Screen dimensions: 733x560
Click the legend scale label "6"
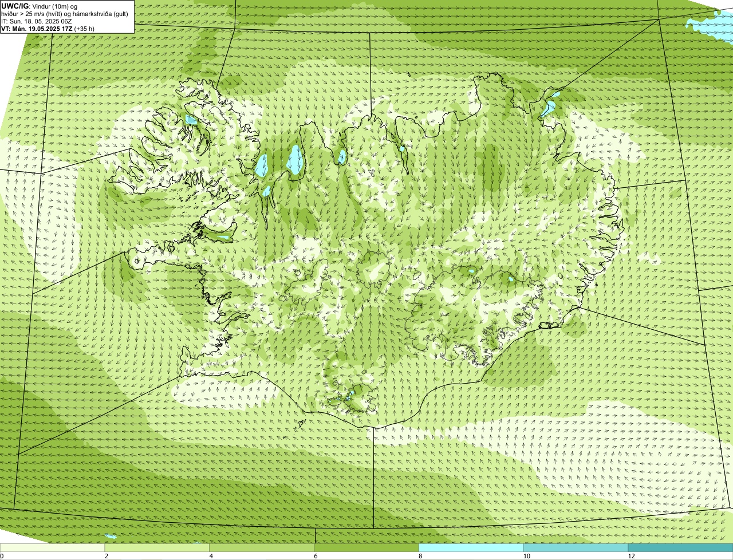[316, 556]
